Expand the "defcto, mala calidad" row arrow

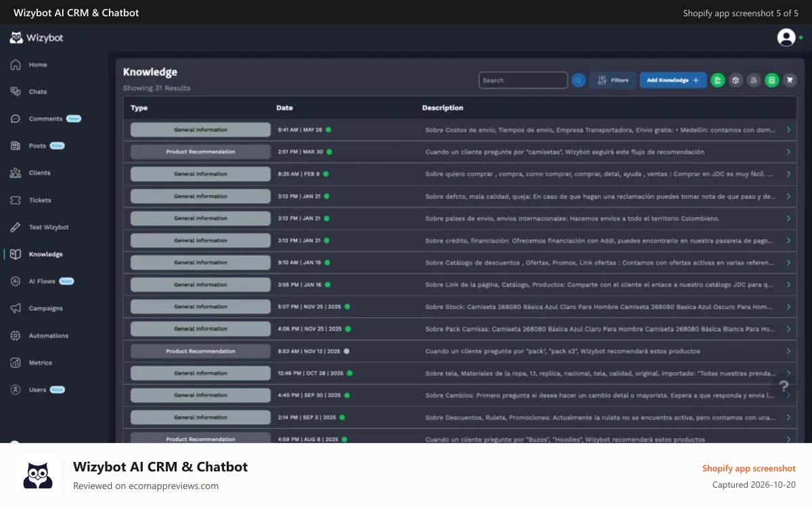point(788,196)
